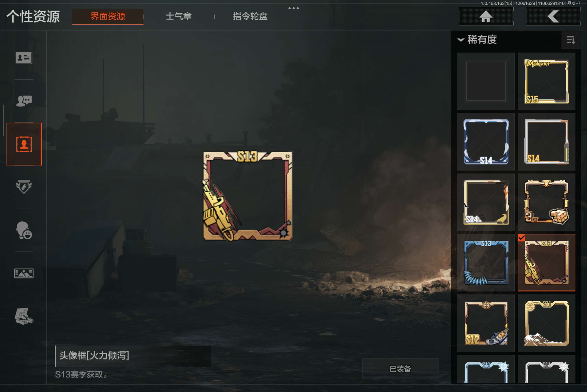Click the 已装备 equipped button
The image size is (587, 392).
point(400,369)
